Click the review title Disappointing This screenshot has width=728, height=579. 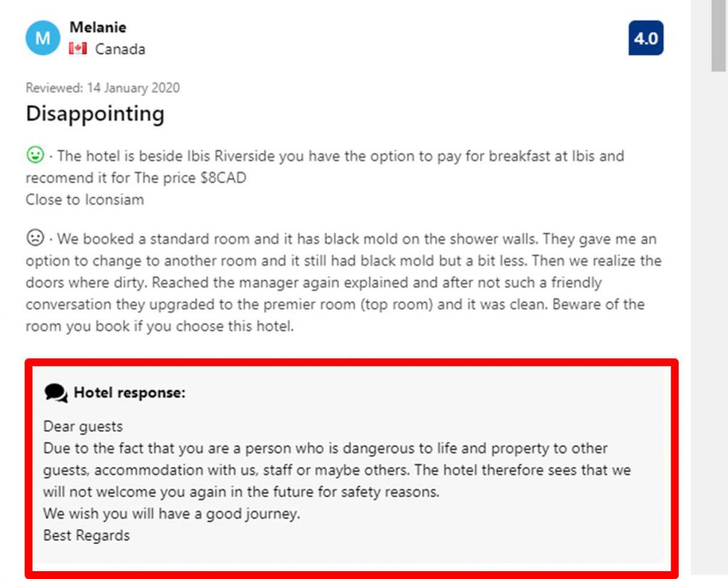(x=95, y=115)
